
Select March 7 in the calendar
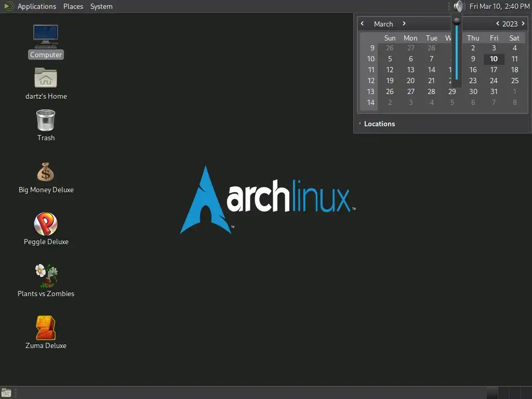click(431, 59)
